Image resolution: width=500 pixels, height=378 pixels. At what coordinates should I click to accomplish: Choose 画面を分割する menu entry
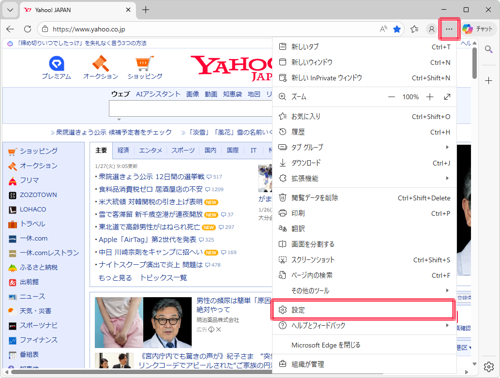pos(364,244)
